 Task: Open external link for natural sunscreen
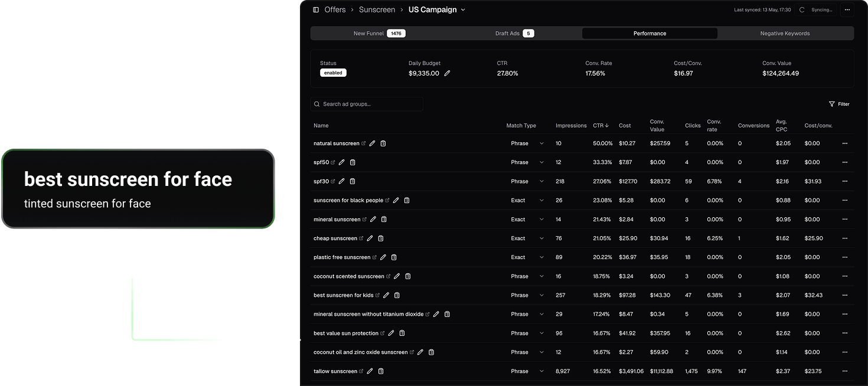pyautogui.click(x=364, y=143)
